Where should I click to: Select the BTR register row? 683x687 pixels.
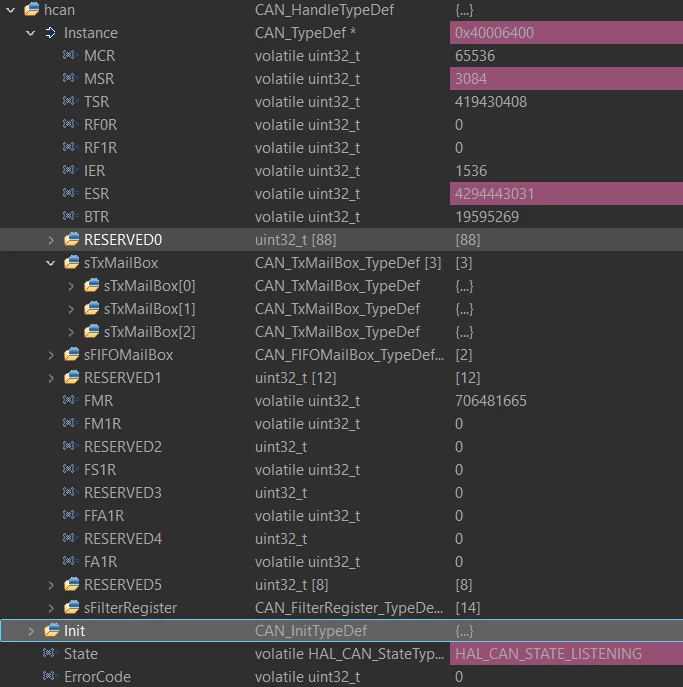pos(341,217)
